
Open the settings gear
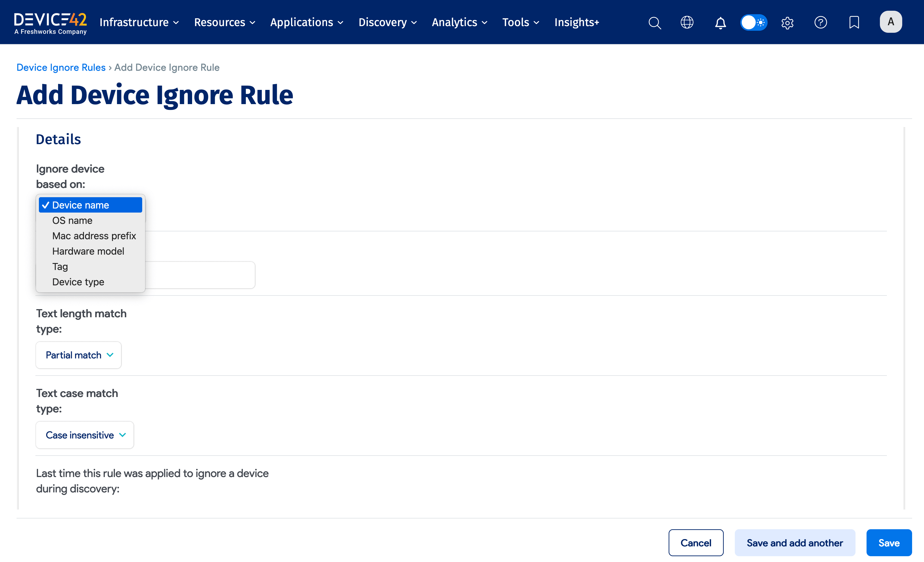787,23
